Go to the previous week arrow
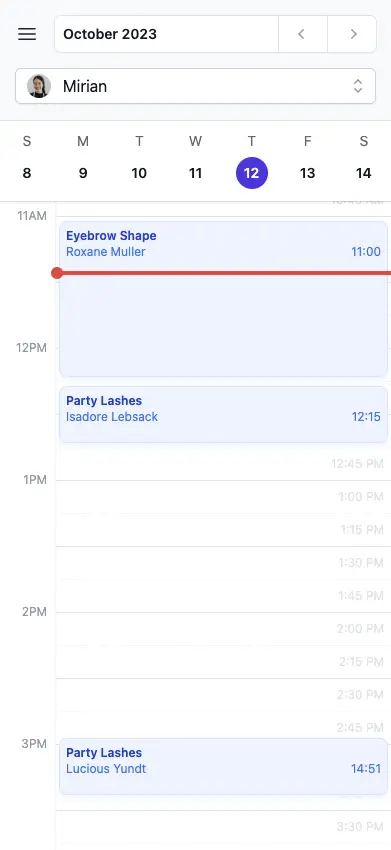 tap(303, 34)
